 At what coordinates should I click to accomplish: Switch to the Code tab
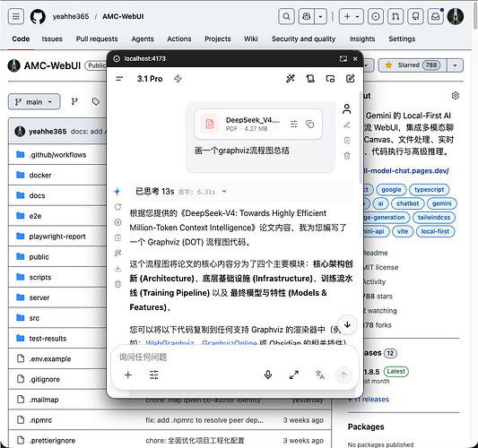[21, 39]
